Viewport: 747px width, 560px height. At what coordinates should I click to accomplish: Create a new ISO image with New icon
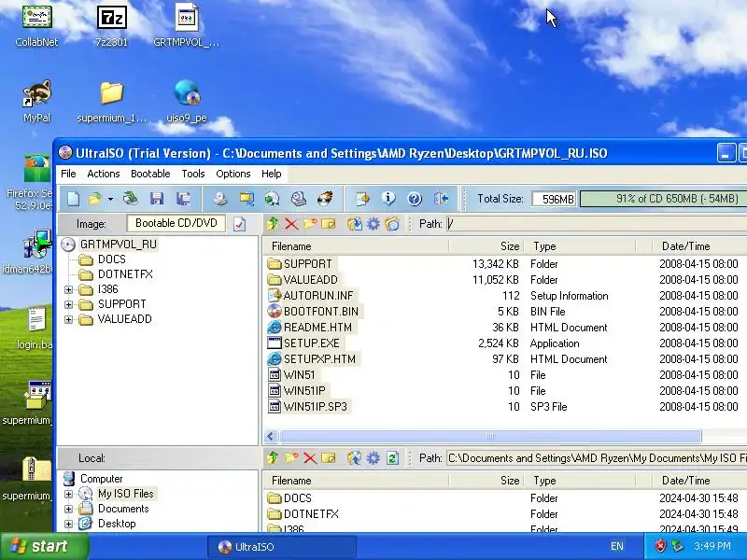point(74,199)
